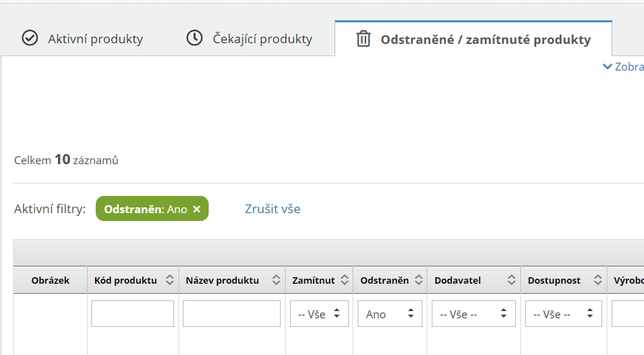Open the Dodavatel filter dropdown
The height and width of the screenshot is (355, 644).
473,314
